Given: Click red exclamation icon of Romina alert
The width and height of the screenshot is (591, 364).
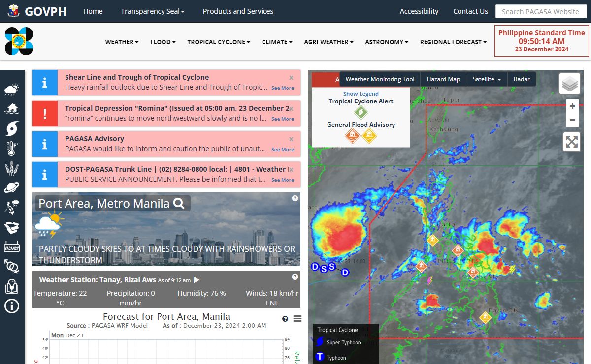Looking at the screenshot, I should click(x=45, y=114).
